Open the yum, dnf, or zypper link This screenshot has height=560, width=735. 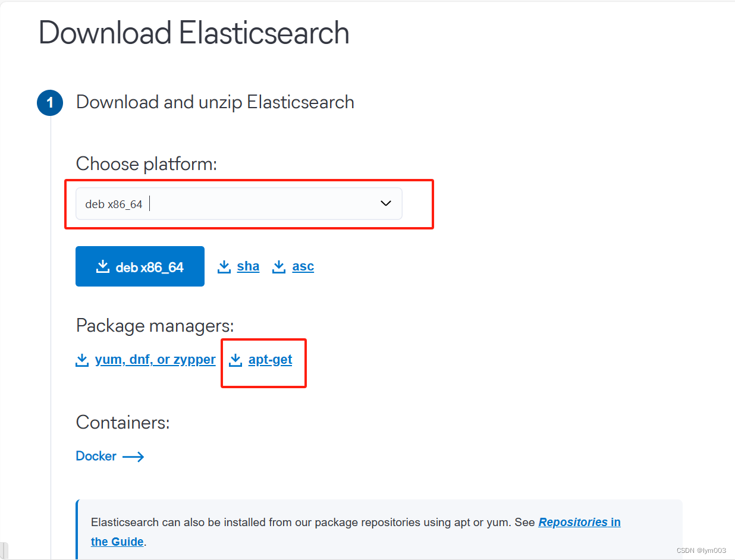[x=155, y=360]
